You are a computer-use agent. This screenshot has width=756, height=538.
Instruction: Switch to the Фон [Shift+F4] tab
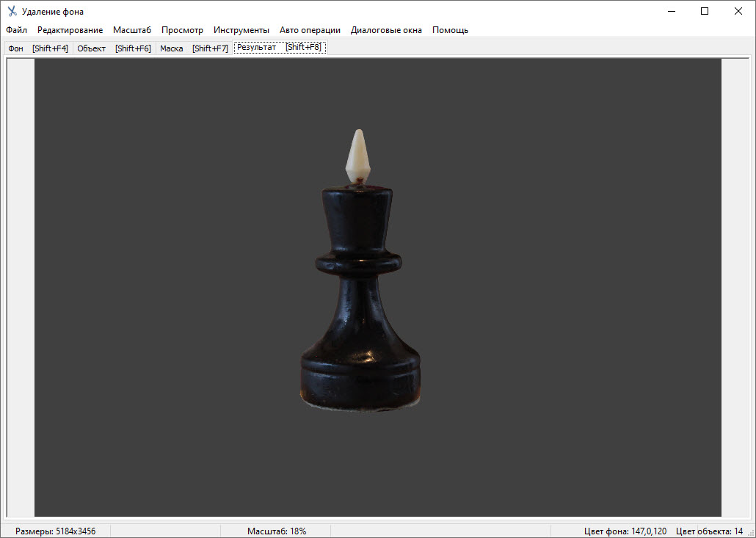39,48
